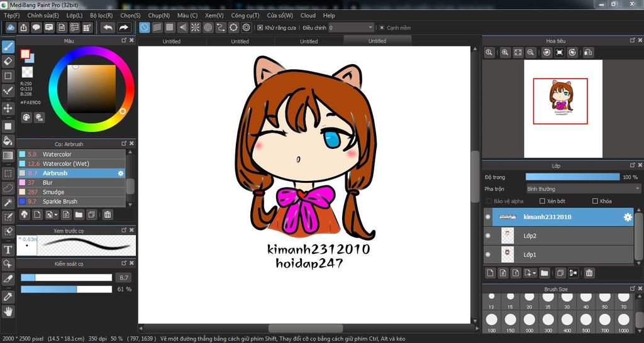Click the foreground color swatch
The image size is (644, 343).
point(25,54)
